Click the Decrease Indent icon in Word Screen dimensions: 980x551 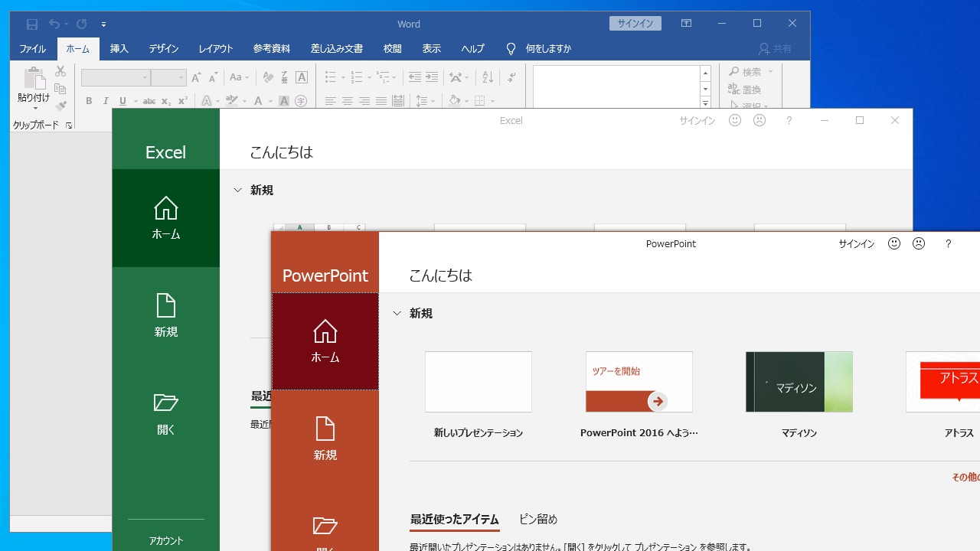[415, 77]
